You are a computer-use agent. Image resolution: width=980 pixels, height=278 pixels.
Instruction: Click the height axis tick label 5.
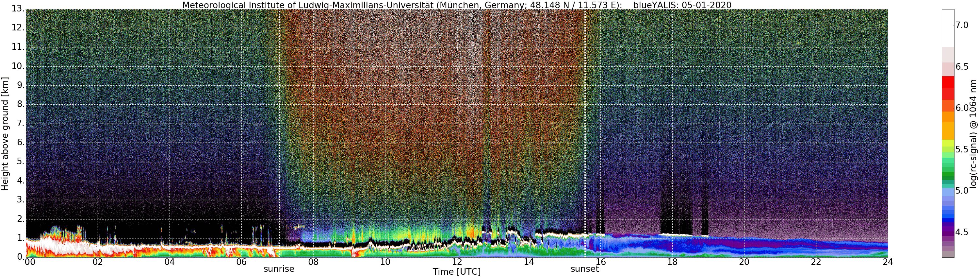click(x=21, y=162)
